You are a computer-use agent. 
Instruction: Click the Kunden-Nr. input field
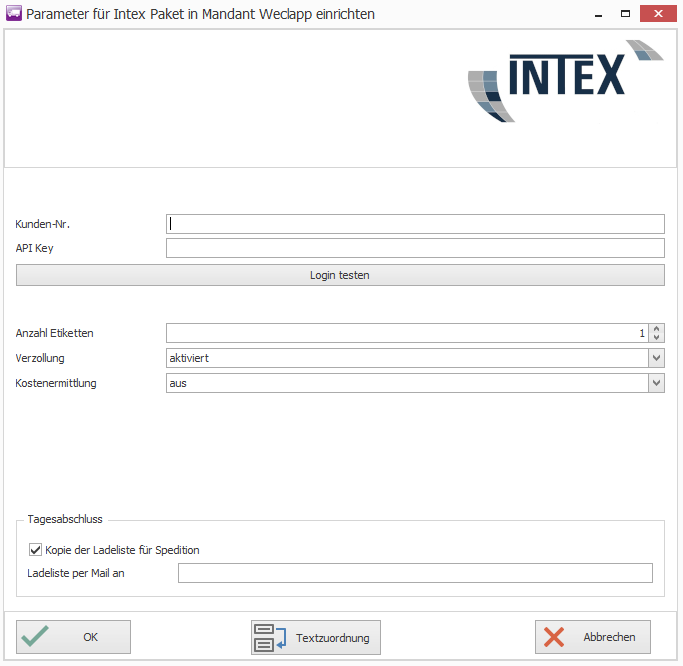click(x=415, y=224)
